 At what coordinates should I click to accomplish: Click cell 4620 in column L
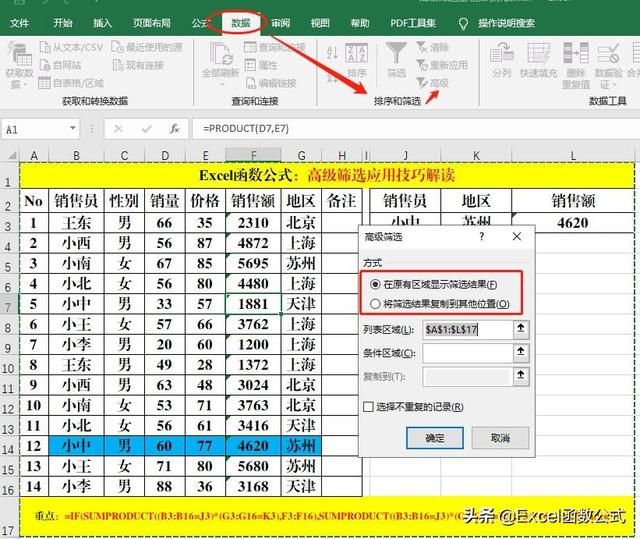coord(573,223)
